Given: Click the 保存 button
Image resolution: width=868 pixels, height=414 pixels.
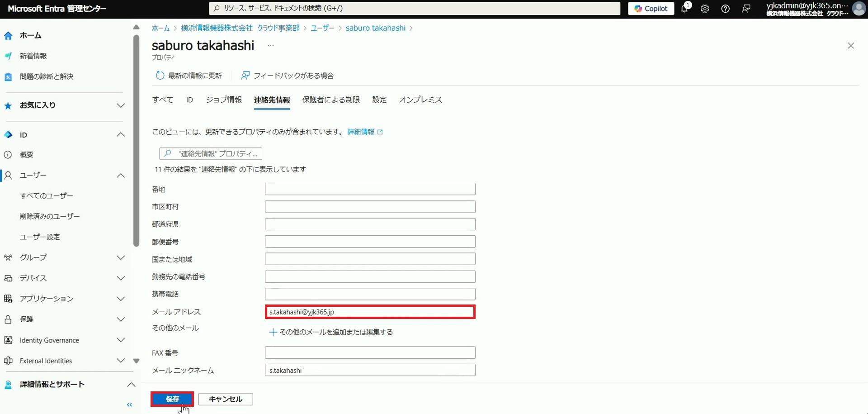Looking at the screenshot, I should click(172, 399).
